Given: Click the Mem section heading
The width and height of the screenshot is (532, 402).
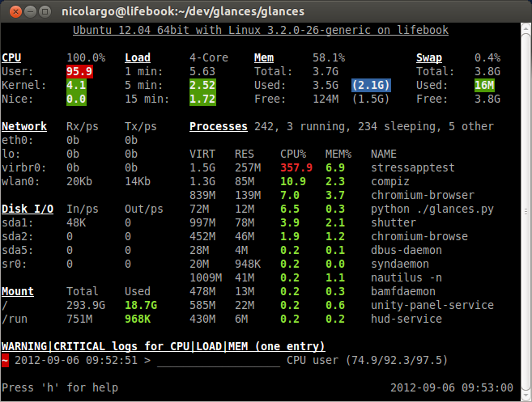Looking at the screenshot, I should click(264, 57).
